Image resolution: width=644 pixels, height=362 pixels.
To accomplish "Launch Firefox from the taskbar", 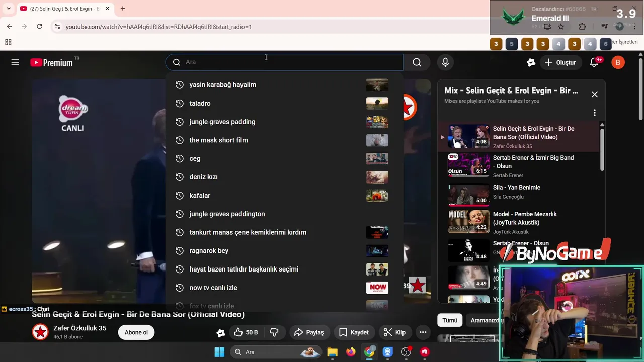I will click(x=351, y=352).
